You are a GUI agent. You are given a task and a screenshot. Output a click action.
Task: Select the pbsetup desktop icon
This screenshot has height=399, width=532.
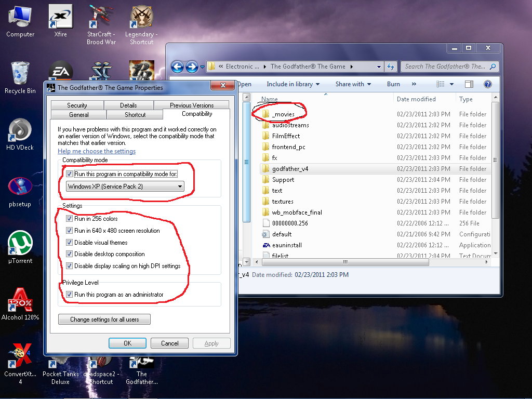20,191
